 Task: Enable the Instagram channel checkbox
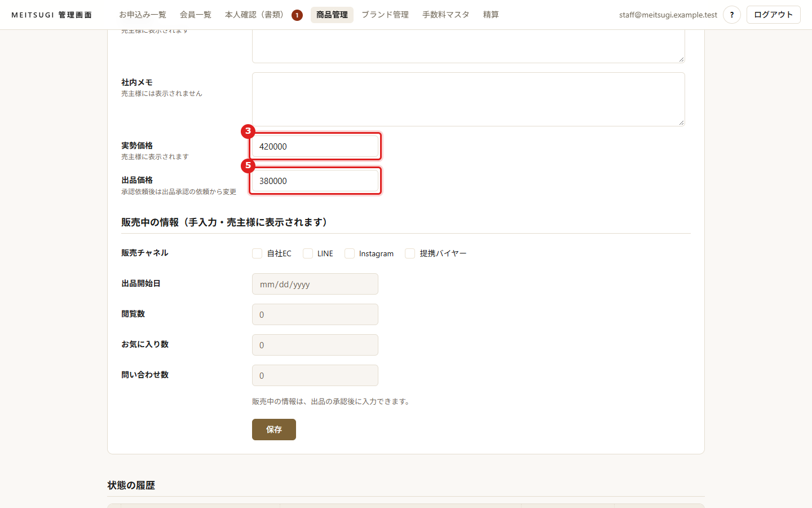[x=350, y=253]
